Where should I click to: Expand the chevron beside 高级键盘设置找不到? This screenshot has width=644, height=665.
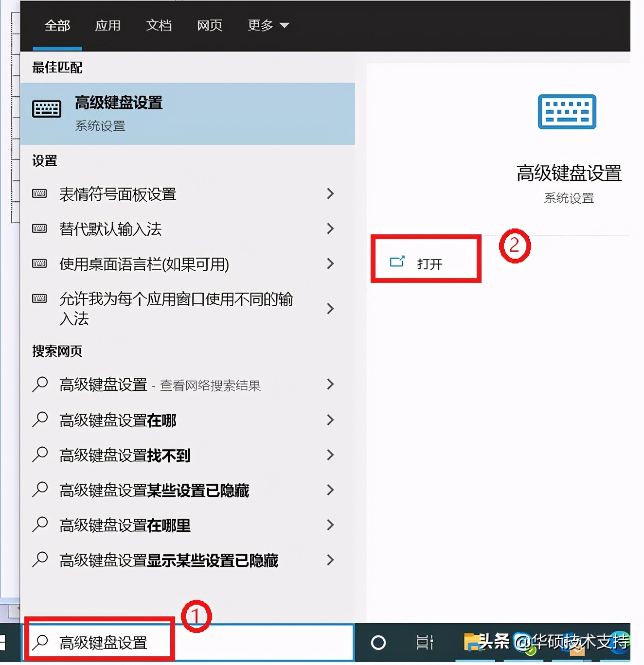[331, 455]
